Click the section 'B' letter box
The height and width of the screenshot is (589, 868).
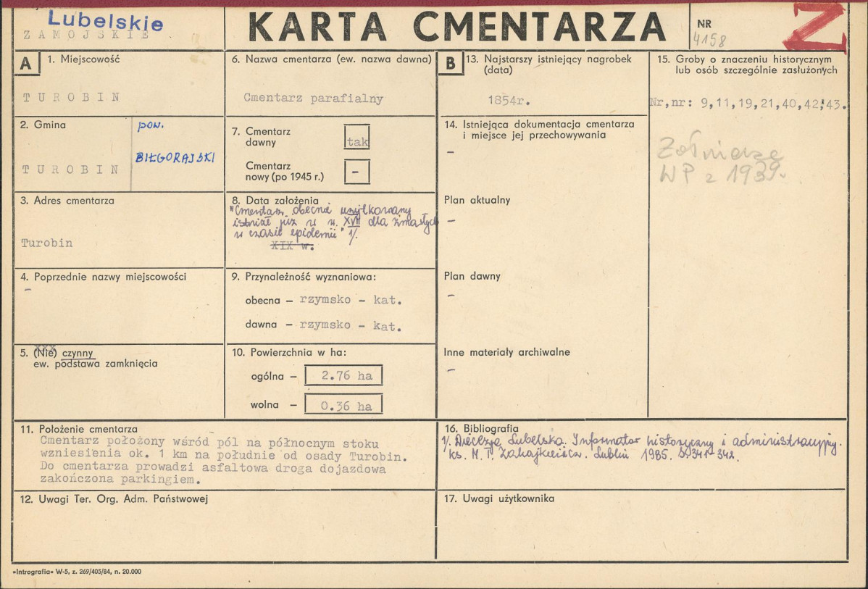click(450, 64)
